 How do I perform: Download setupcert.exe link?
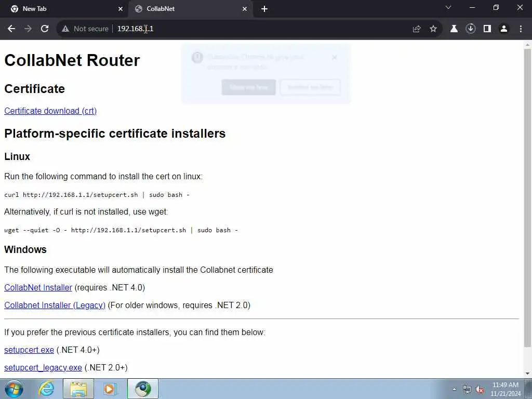(29, 350)
